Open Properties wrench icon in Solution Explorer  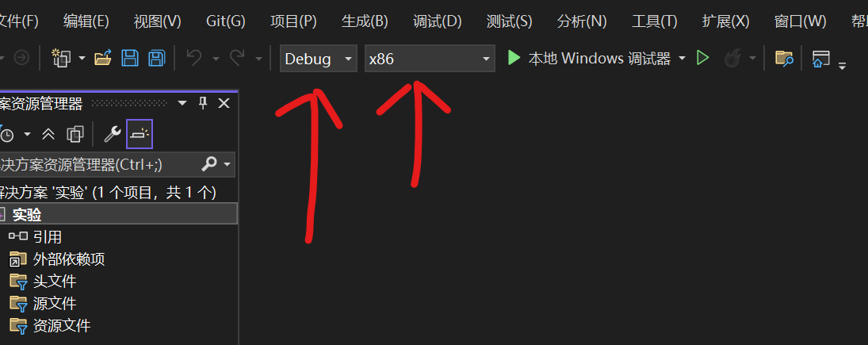coord(113,133)
